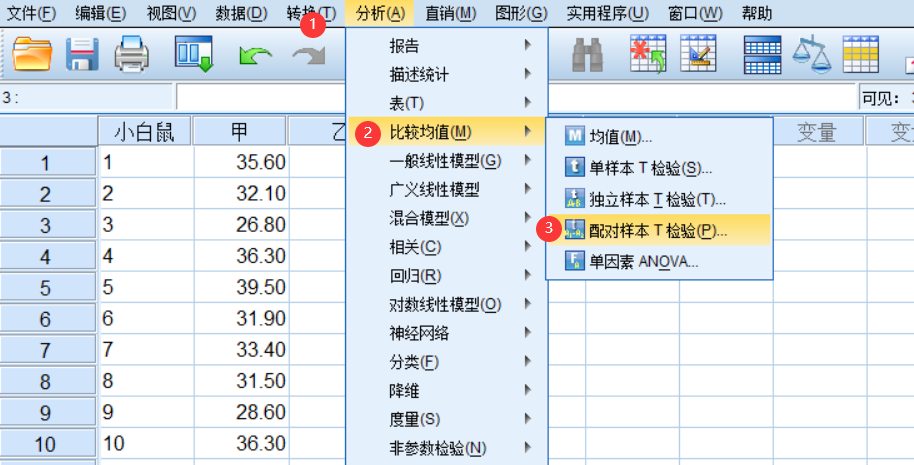Screen dimensions: 914x465
Task: Click the Insert cases icon with red star
Action: pyautogui.click(x=648, y=54)
